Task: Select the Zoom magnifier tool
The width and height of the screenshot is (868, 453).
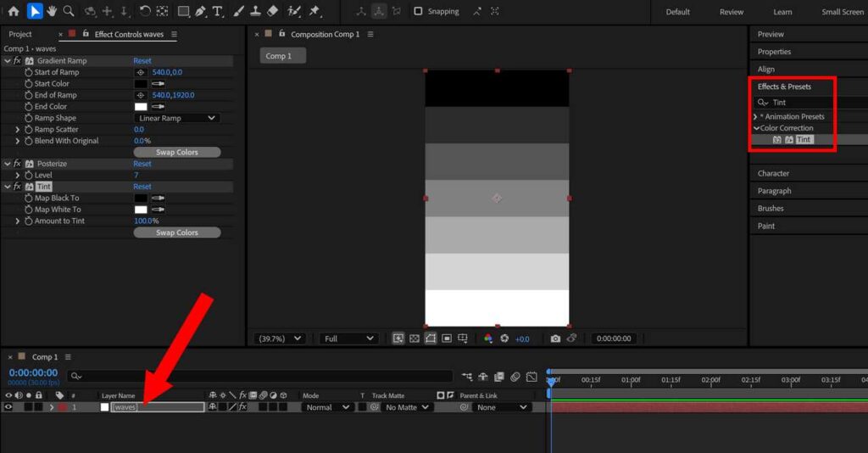Action: [x=69, y=11]
